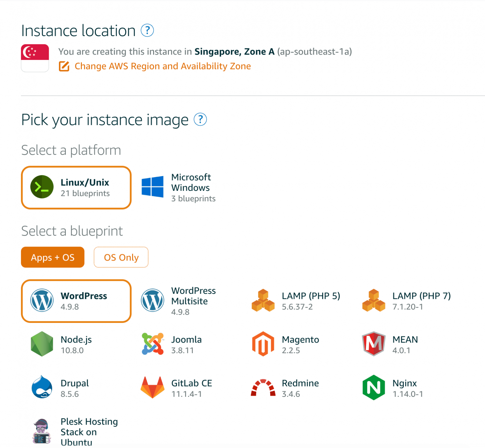The height and width of the screenshot is (448, 485).
Task: Click the 4.0.1 version text
Action: pos(401,350)
